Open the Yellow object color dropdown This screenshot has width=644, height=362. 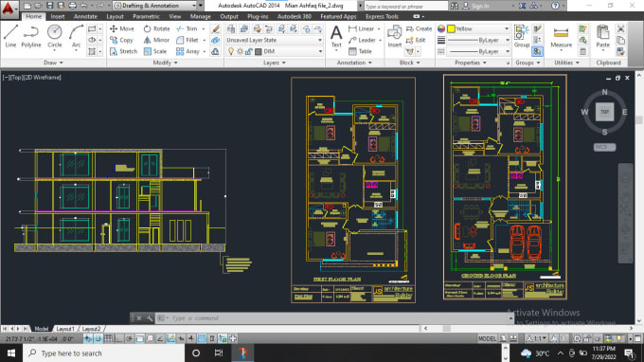(478, 28)
